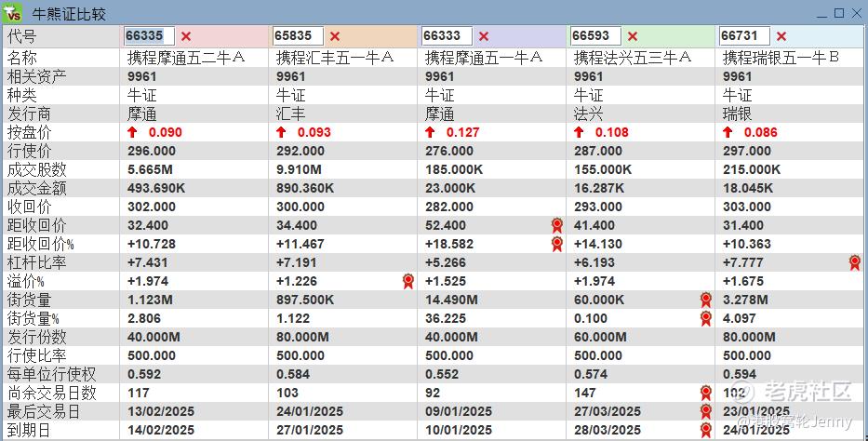Click the 66731 code input field
868x441 pixels.
744,36
